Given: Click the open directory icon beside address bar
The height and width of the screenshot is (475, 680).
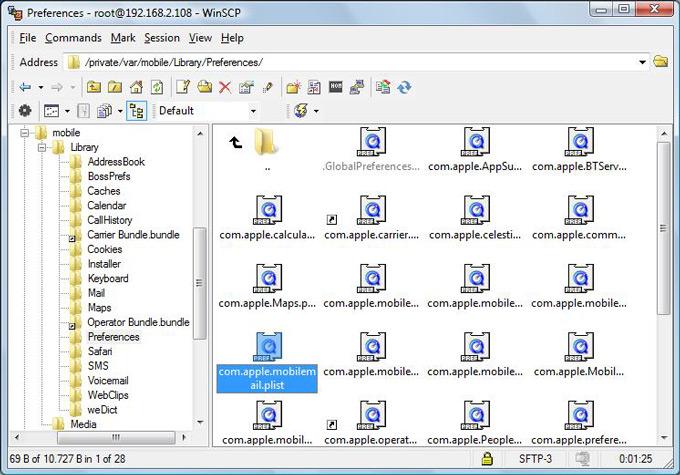Looking at the screenshot, I should coord(660,62).
